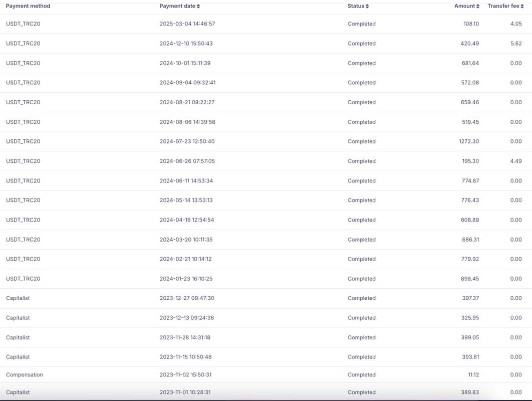Screen dimensions: 532x401
Task: Select amount 774.67
Action: click(x=470, y=180)
